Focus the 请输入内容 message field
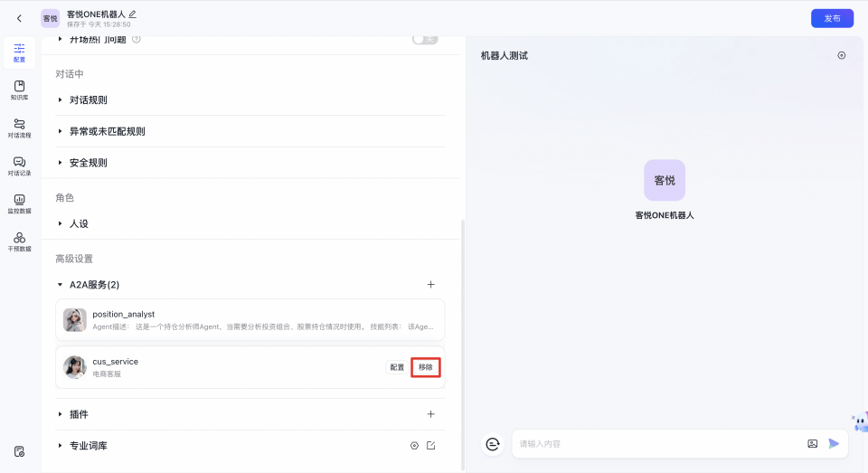 [x=659, y=444]
